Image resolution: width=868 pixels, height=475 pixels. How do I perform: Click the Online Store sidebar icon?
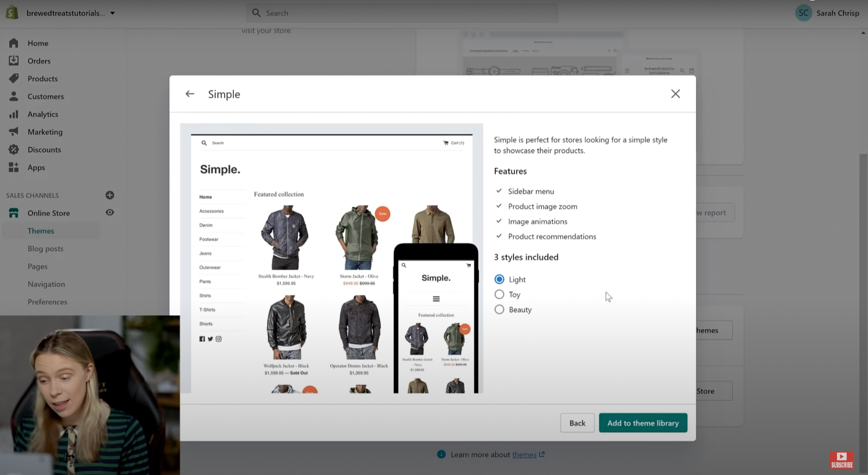(14, 212)
